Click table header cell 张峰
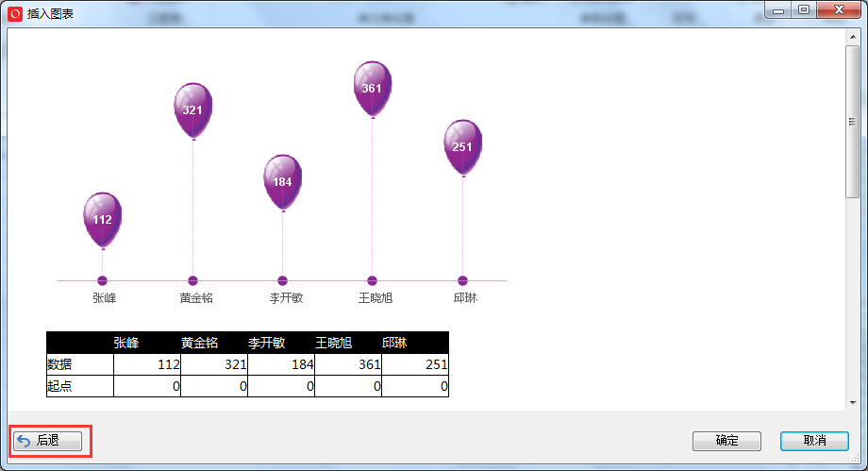This screenshot has height=471, width=868. coord(146,343)
